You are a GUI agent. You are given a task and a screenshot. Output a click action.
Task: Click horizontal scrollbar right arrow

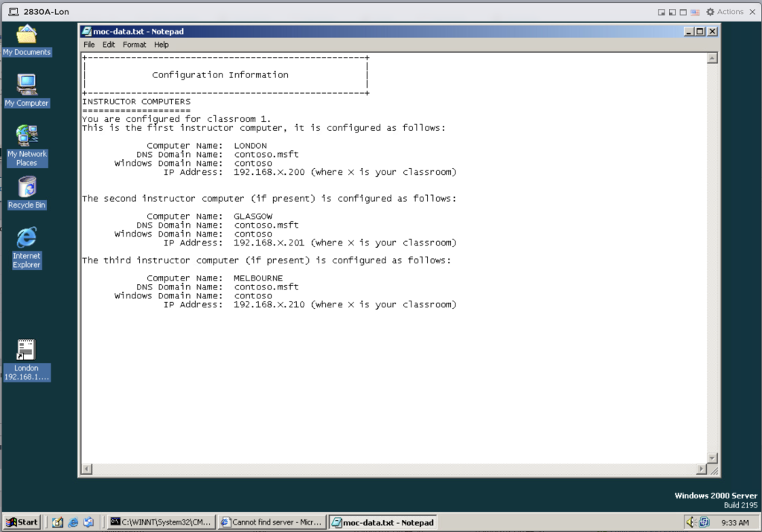701,469
